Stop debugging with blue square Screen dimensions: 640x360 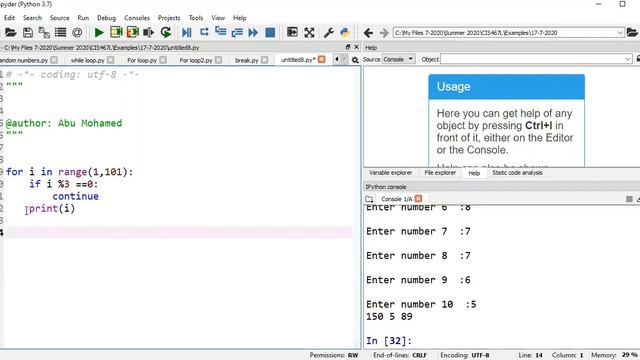tap(270, 32)
